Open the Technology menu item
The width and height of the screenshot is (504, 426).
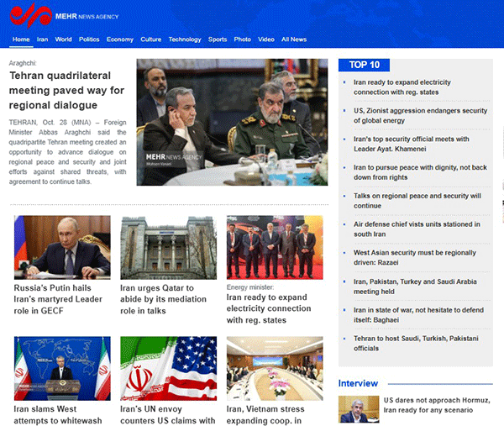point(185,39)
